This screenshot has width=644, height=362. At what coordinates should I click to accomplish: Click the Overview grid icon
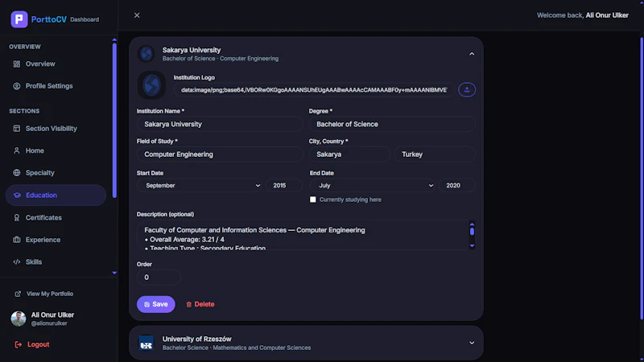[x=16, y=64]
